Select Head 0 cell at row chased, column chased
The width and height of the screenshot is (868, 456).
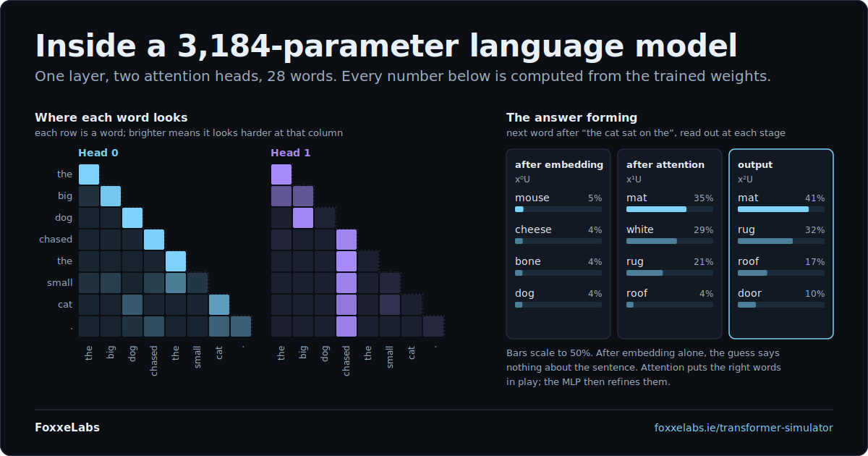pos(154,240)
